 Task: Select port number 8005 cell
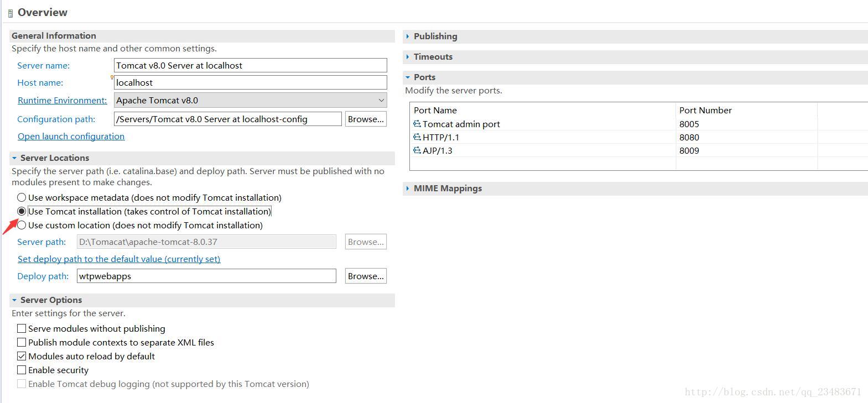click(x=689, y=124)
